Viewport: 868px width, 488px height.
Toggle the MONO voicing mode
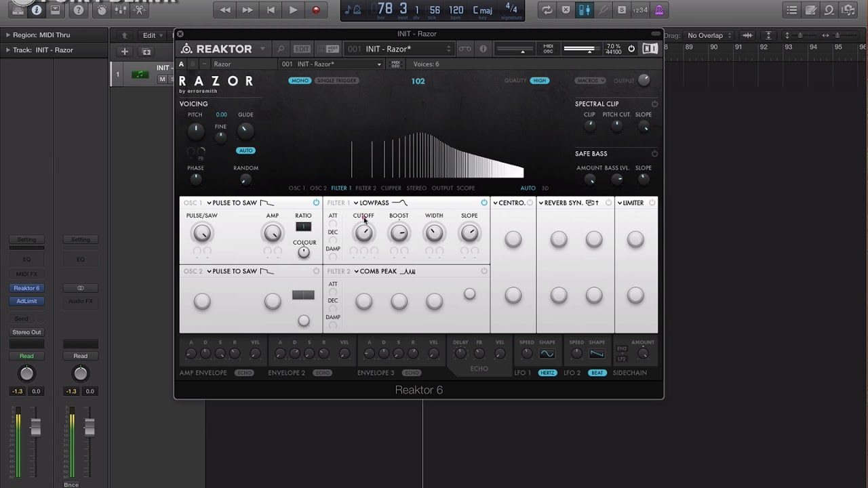coord(299,81)
